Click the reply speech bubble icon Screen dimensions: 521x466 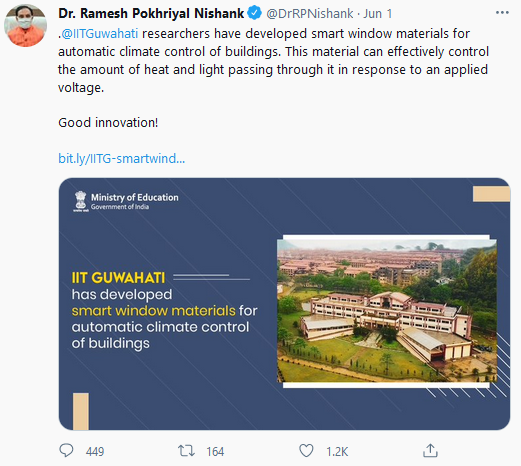click(66, 451)
